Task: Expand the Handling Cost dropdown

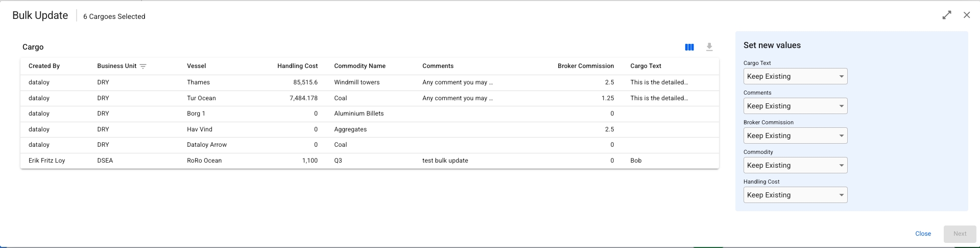Action: [x=795, y=195]
